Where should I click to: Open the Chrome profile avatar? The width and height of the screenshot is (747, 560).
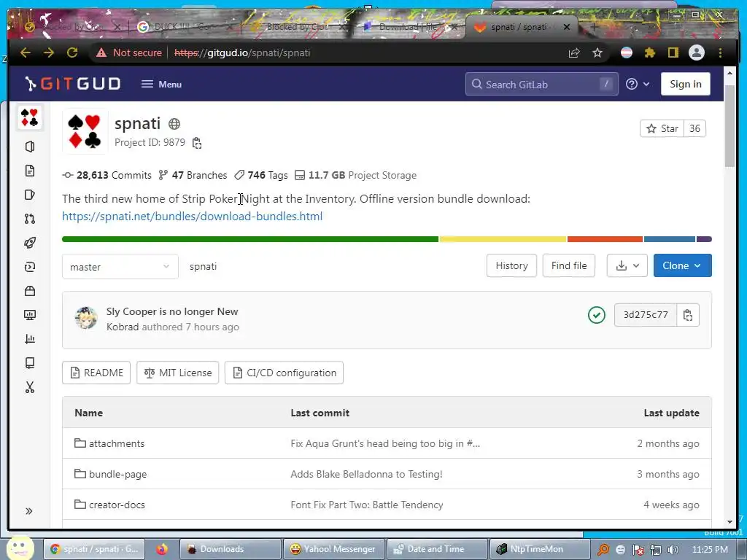[x=697, y=52]
